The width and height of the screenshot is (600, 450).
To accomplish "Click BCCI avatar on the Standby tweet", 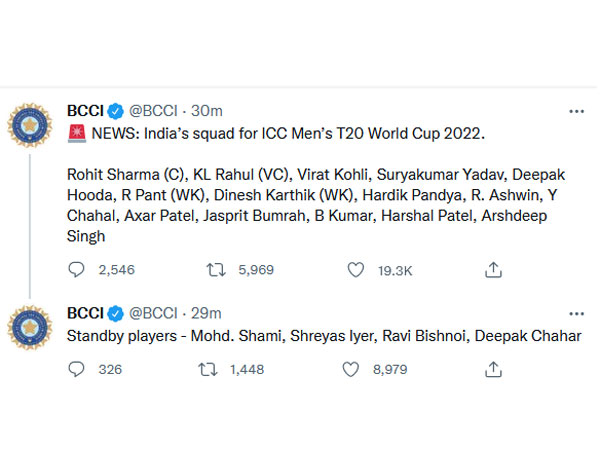I will pyautogui.click(x=30, y=328).
